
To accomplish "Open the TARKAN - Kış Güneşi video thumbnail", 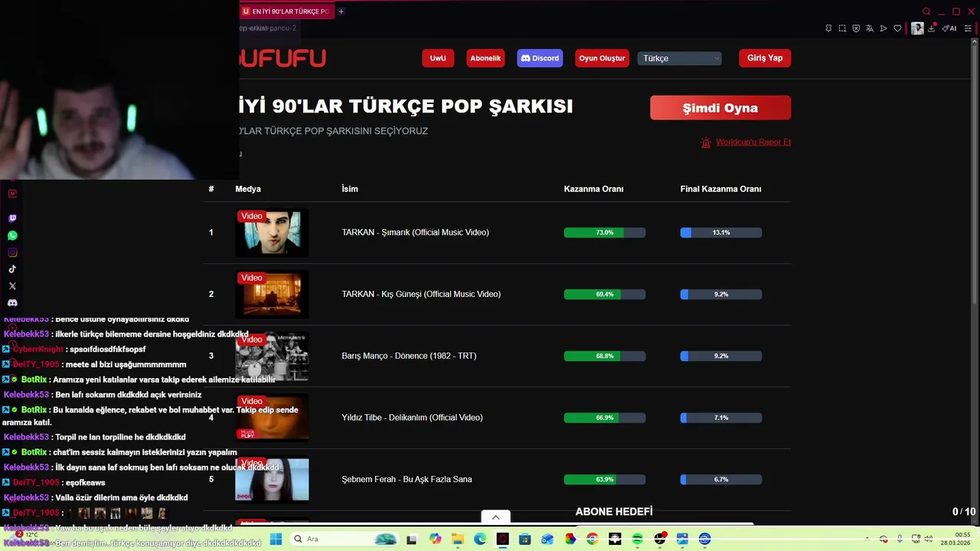I will click(x=272, y=294).
